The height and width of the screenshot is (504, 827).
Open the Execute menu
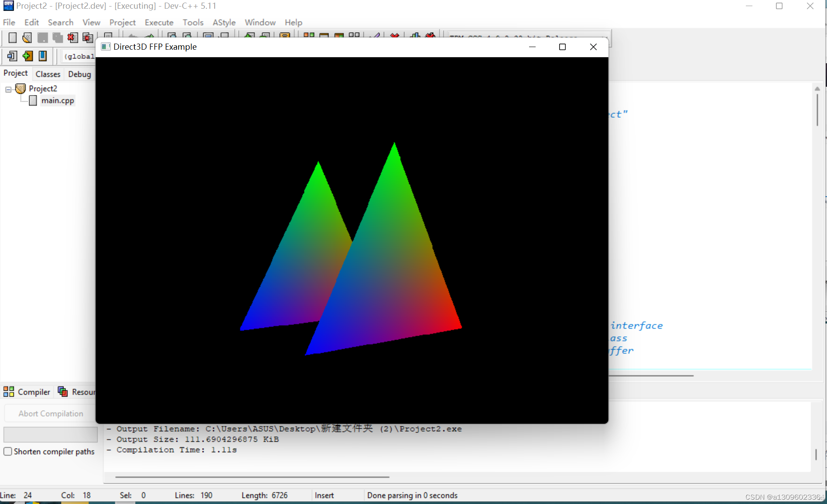pos(159,22)
